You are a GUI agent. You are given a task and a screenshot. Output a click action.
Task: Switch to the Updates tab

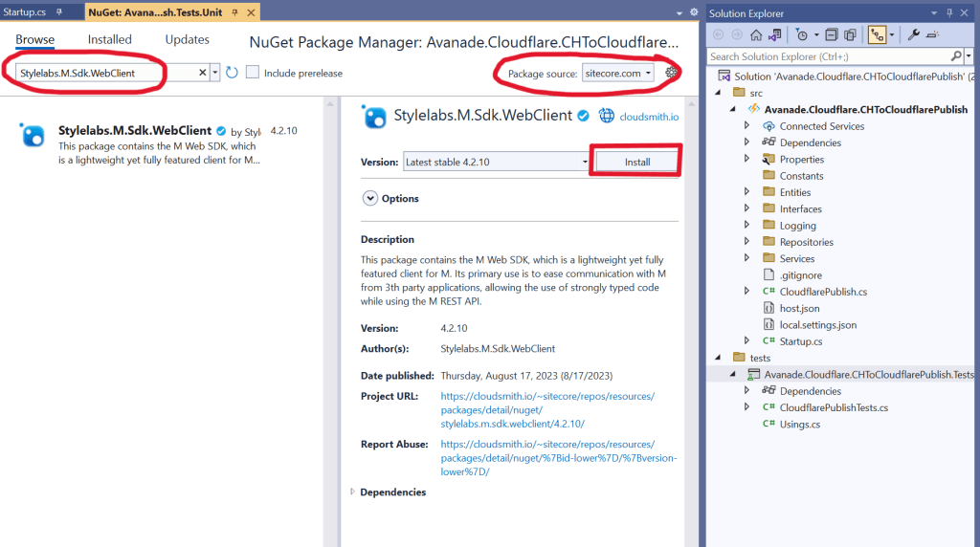coord(187,39)
